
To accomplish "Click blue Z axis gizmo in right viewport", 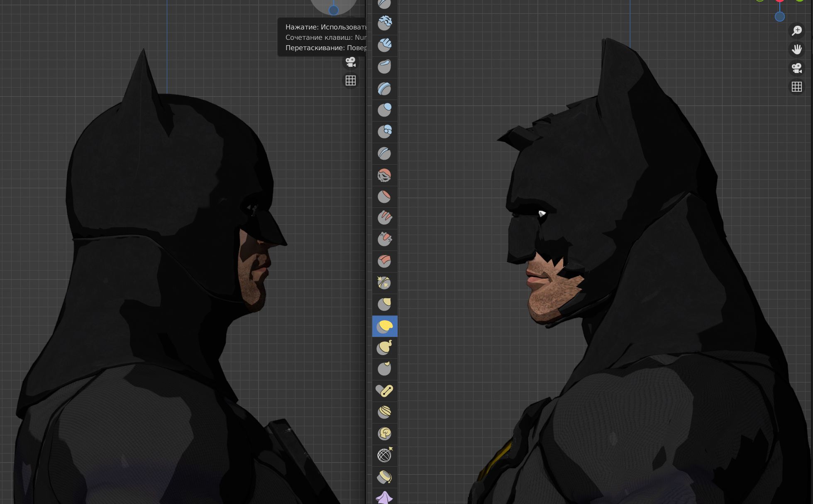I will [x=779, y=17].
